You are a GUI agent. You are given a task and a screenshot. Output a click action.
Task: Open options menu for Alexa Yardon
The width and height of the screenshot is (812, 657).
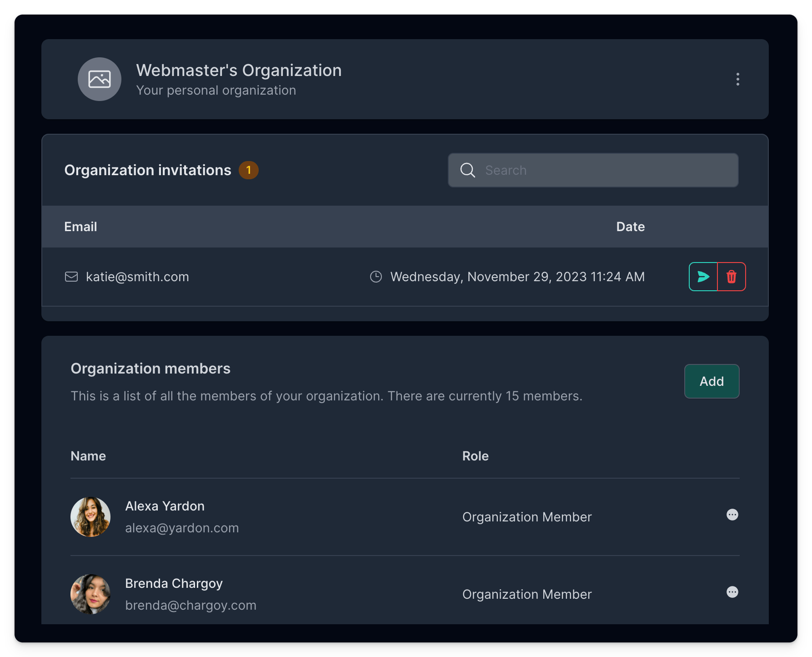click(732, 515)
